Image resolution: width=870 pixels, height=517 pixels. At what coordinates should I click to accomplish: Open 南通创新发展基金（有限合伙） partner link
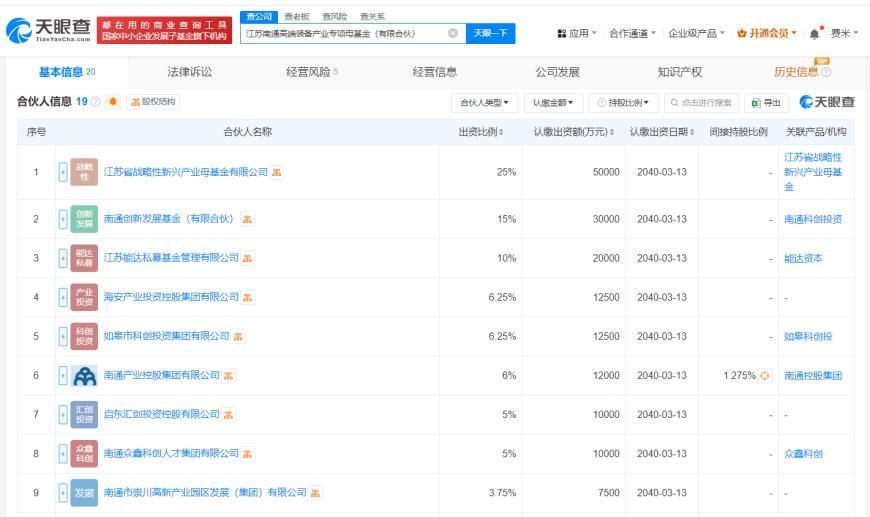167,219
